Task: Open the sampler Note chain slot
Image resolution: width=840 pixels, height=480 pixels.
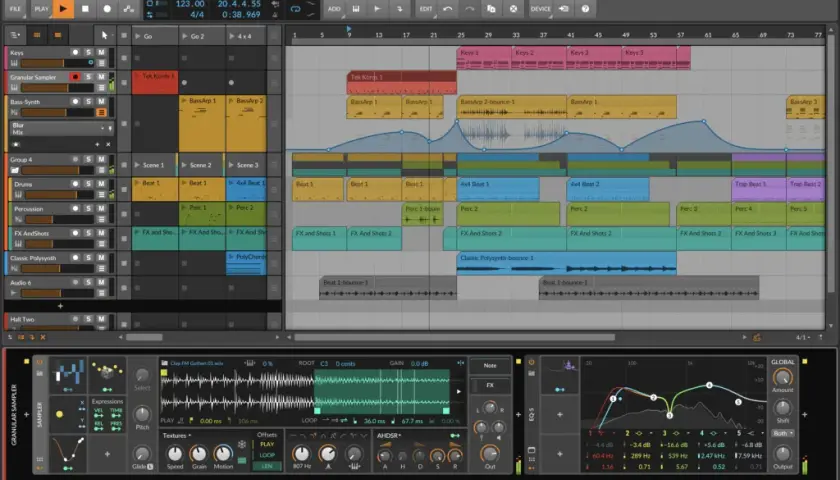Action: tap(490, 365)
